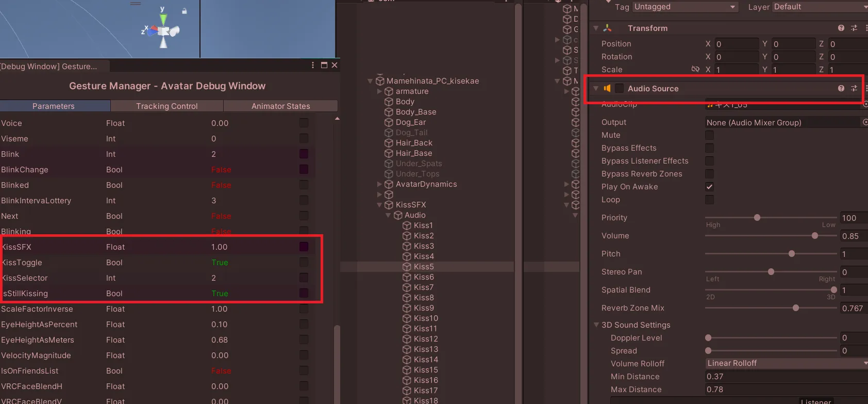868x404 pixels.
Task: Click the cube icon beside Kiss10
Action: coord(407,318)
